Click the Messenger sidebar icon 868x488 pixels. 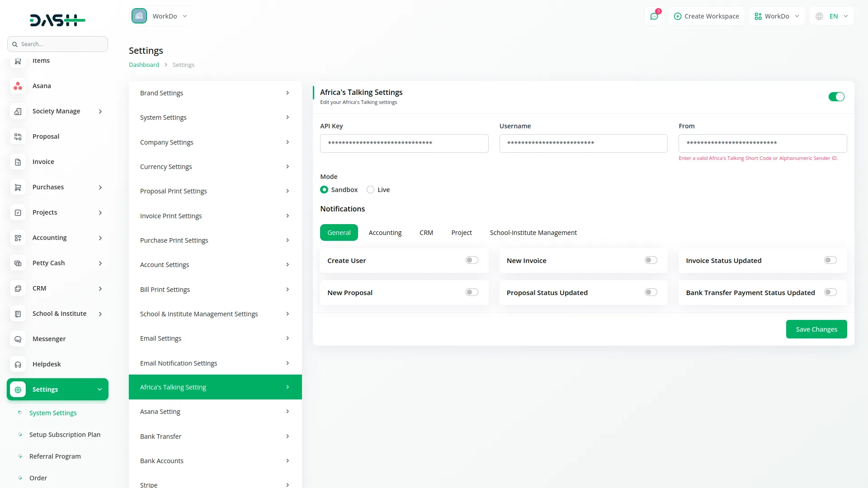pyautogui.click(x=18, y=339)
